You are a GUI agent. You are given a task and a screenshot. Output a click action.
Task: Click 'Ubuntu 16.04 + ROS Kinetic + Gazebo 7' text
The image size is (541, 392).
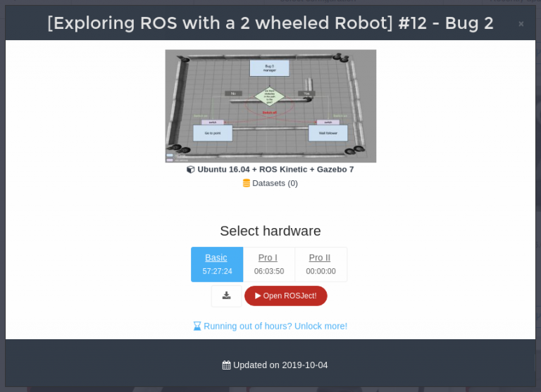click(275, 170)
